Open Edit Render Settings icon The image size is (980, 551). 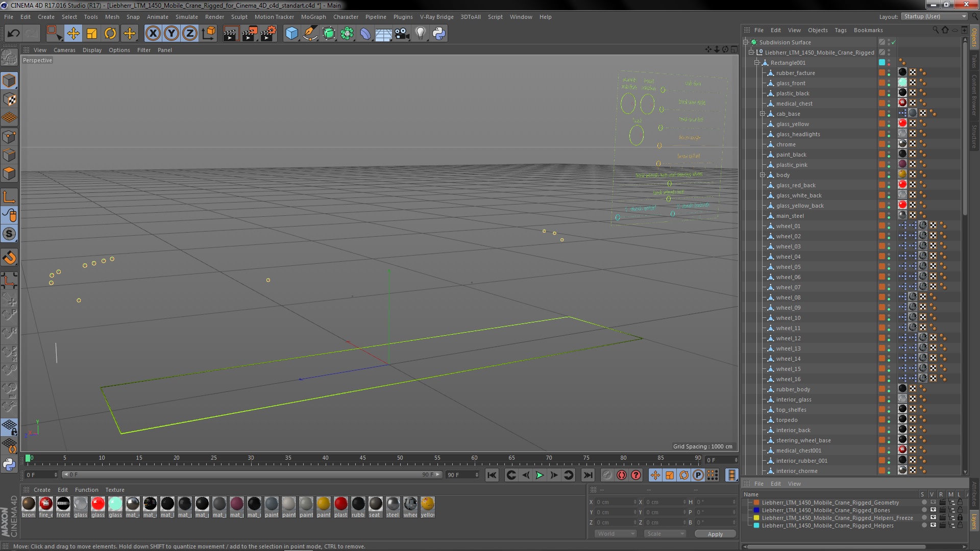[268, 34]
